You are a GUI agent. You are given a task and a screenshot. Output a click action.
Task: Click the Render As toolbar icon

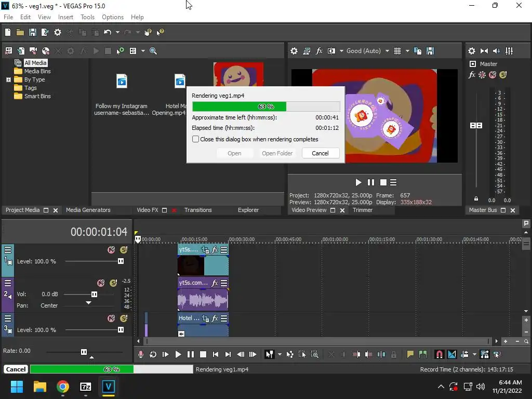point(45,32)
